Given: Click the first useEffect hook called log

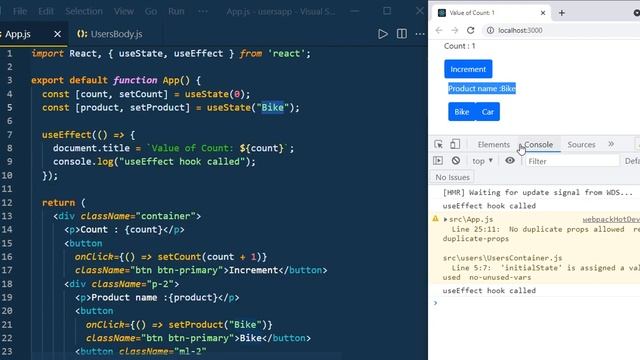Looking at the screenshot, I should click(x=489, y=206).
